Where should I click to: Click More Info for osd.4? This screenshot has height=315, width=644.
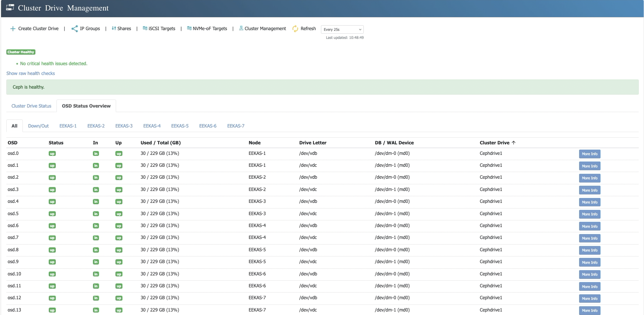(590, 202)
